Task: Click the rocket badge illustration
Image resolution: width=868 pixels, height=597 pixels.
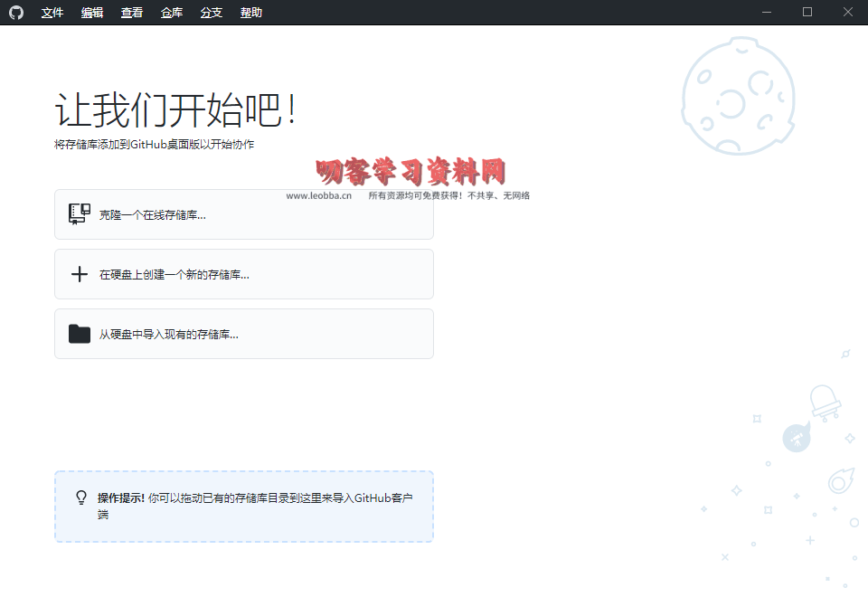Action: (796, 439)
